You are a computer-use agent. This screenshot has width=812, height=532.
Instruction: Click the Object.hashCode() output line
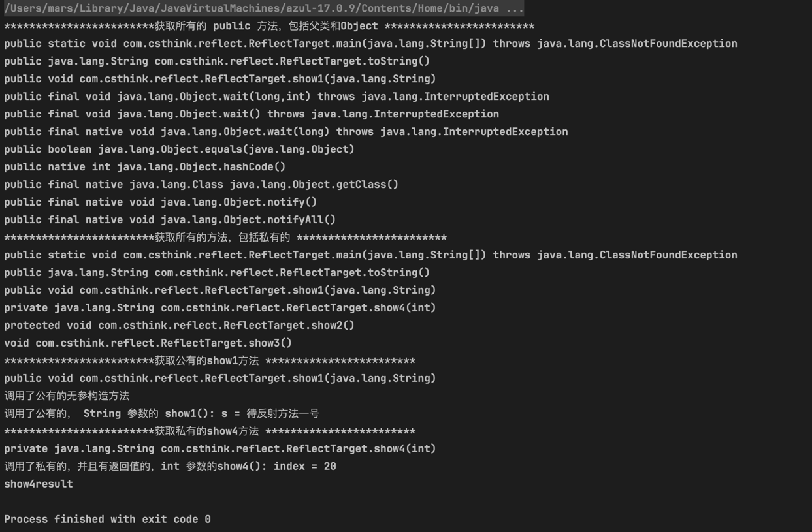pyautogui.click(x=144, y=167)
